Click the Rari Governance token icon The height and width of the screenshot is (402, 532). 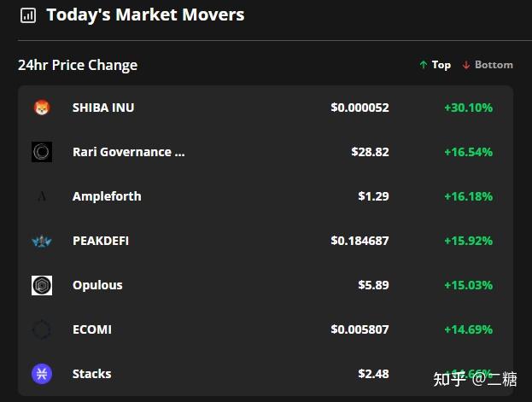[42, 152]
